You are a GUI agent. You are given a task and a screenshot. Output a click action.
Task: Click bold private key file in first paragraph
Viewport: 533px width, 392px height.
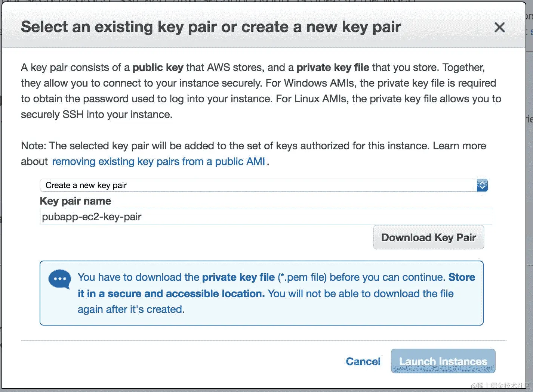coord(333,68)
